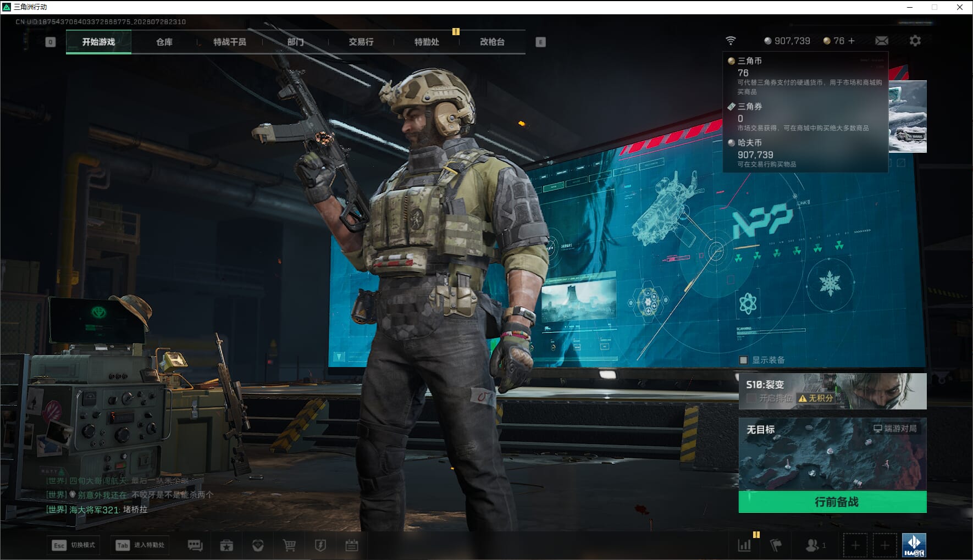
Task: Switch to the 仓库 tab
Action: pos(164,42)
